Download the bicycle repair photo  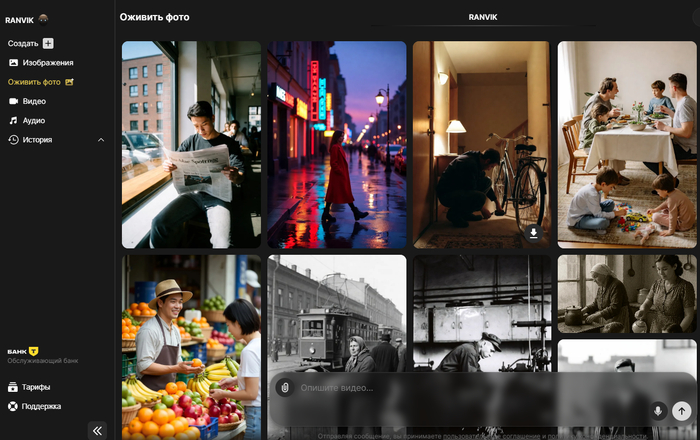pyautogui.click(x=533, y=233)
